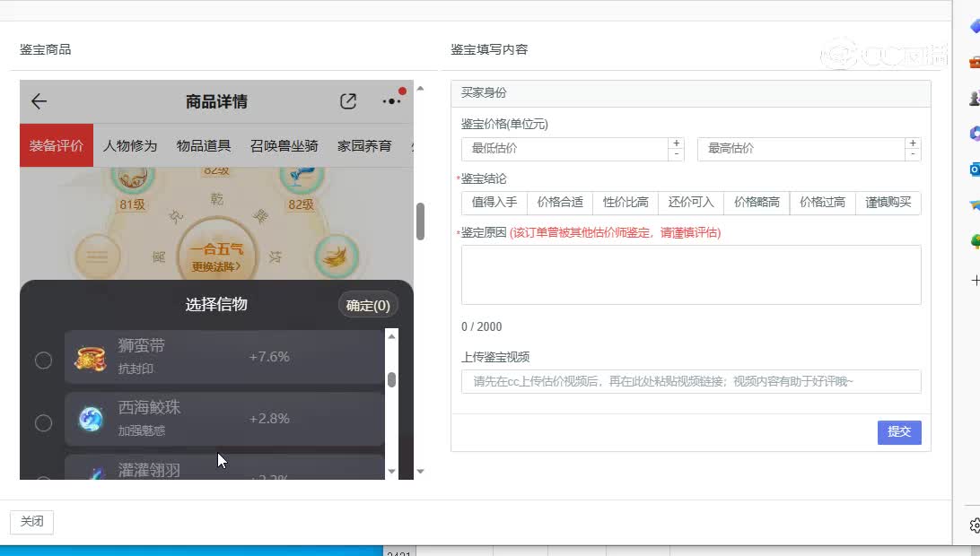This screenshot has width=980, height=556.
Task: Click the golden feather circle icon
Action: (x=337, y=256)
